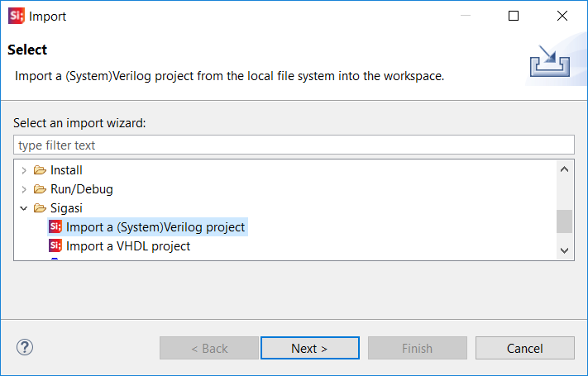Image resolution: width=588 pixels, height=376 pixels.
Task: Click the Sigasi folder icon
Action: tap(40, 208)
